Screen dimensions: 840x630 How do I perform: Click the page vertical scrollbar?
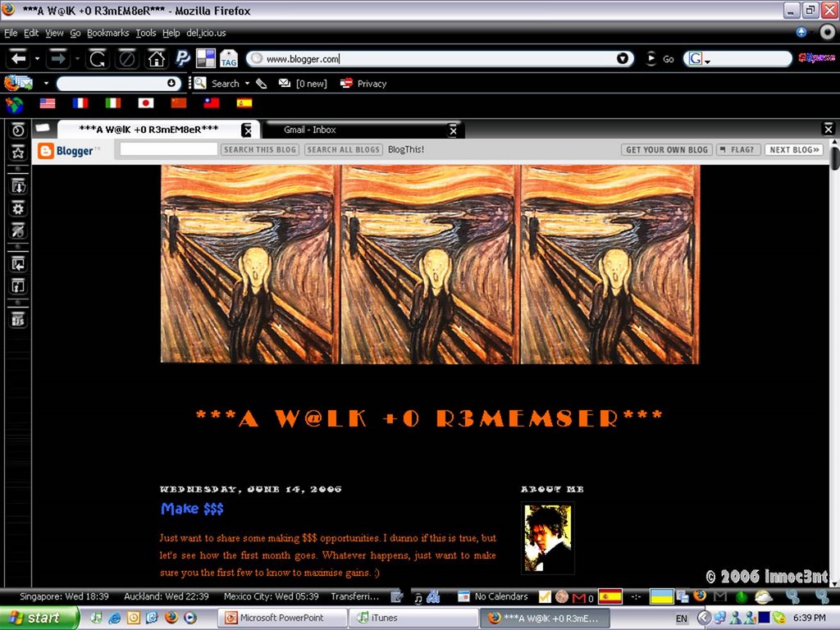pos(834,362)
